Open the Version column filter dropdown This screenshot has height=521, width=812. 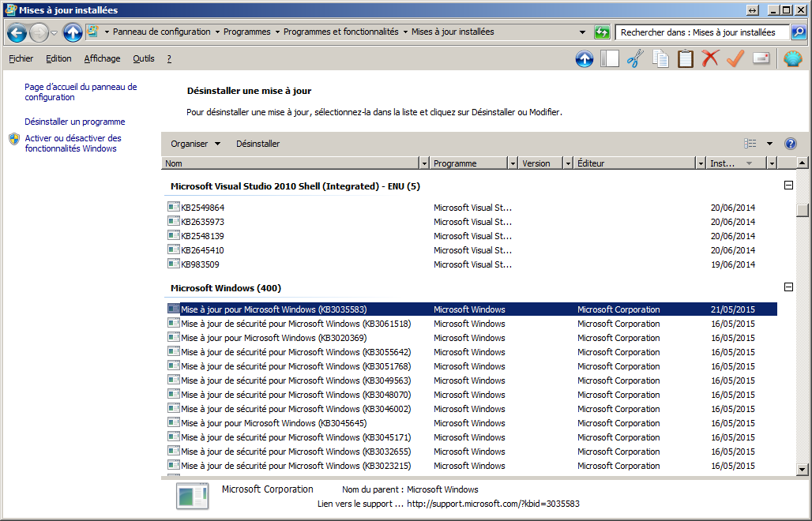[568, 163]
